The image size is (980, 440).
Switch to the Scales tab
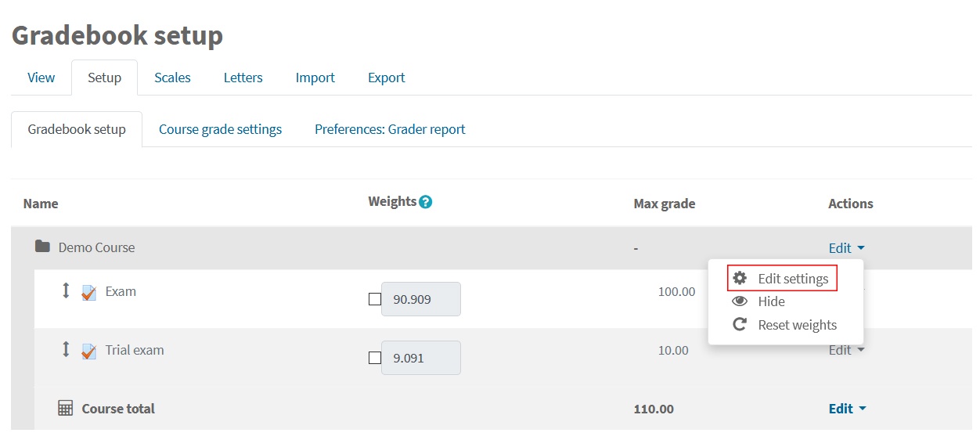coord(172,78)
